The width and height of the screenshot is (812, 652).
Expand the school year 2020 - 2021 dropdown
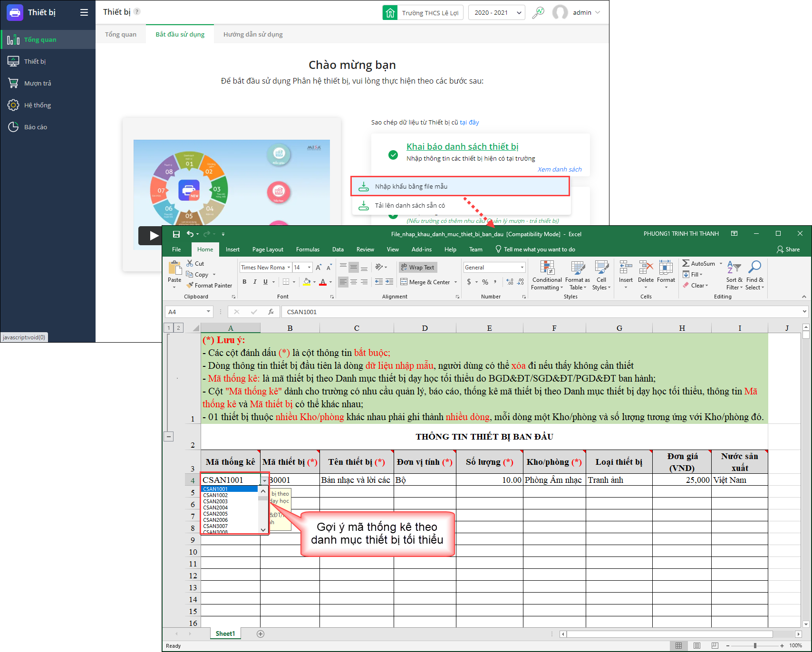pyautogui.click(x=496, y=13)
